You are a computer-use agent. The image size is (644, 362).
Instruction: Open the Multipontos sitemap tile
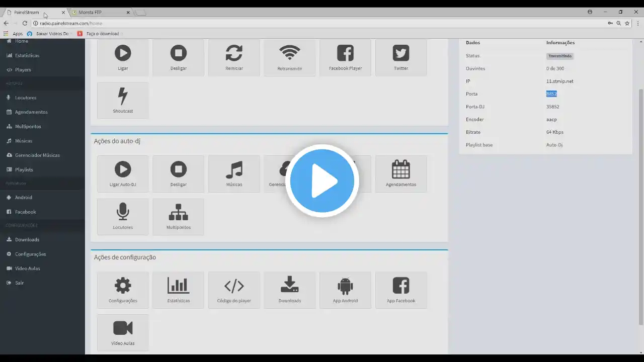click(179, 217)
